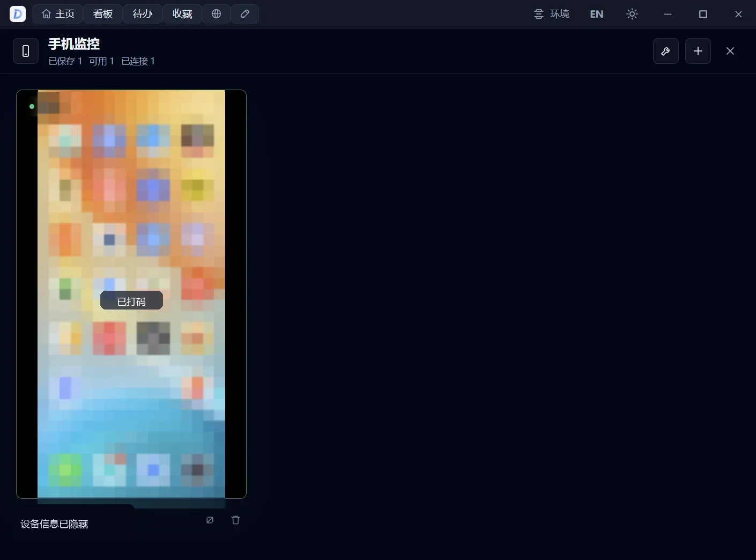This screenshot has height=560, width=756.
Task: Switch language with the EN button
Action: [596, 14]
